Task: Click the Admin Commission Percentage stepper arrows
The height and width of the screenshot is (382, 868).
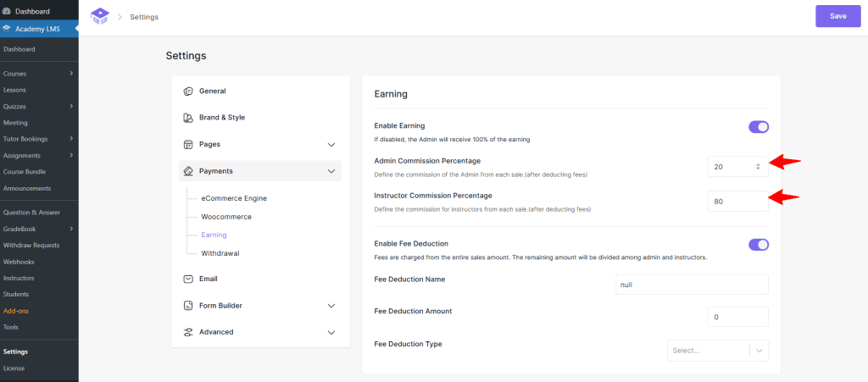Action: pyautogui.click(x=758, y=167)
